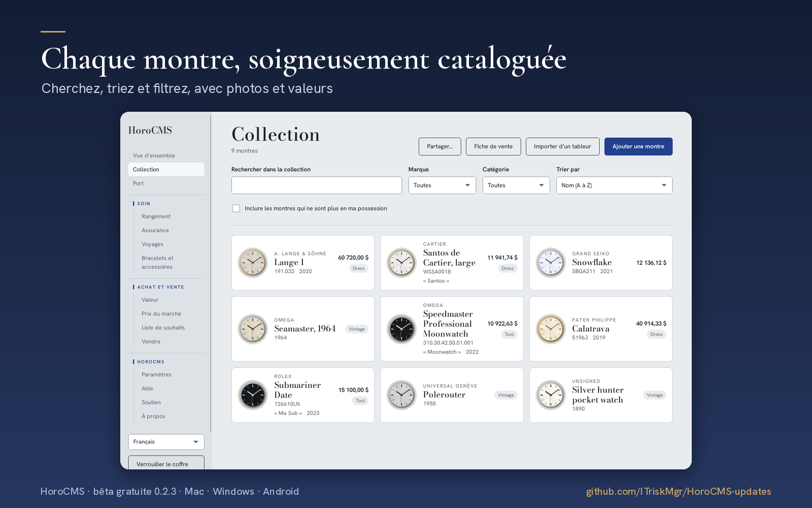Focus the collection search field
The width and height of the screenshot is (812, 508).
pyautogui.click(x=316, y=185)
